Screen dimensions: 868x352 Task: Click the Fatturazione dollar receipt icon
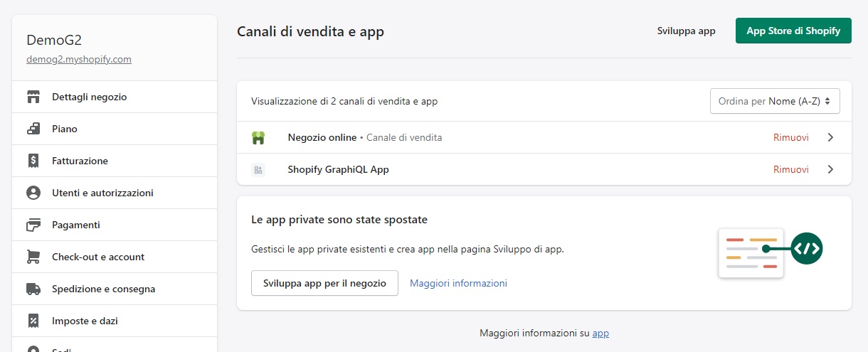point(33,161)
